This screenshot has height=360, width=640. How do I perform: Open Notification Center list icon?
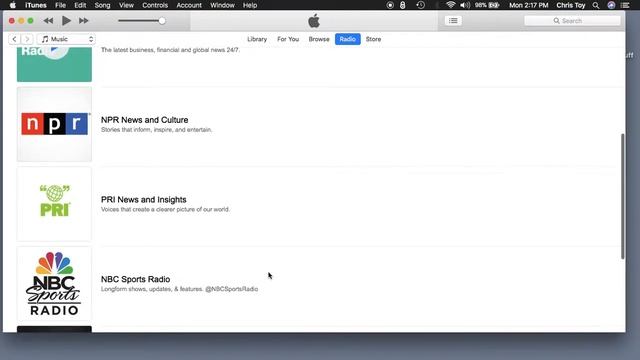tap(625, 5)
